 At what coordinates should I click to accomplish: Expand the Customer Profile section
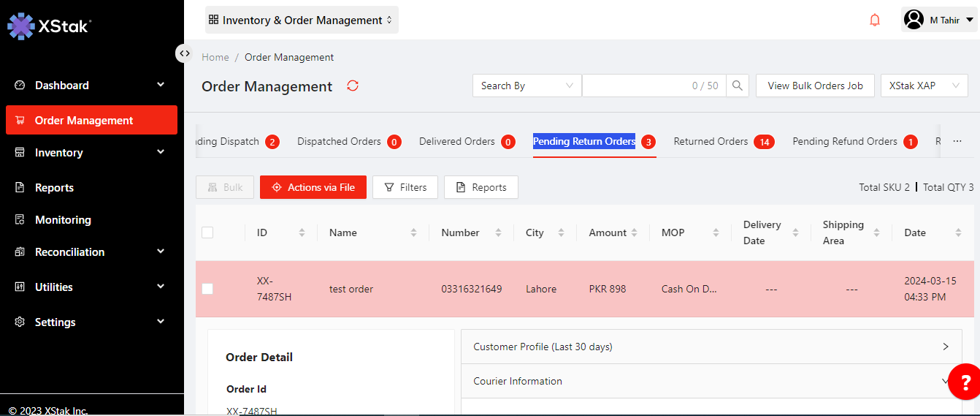[x=711, y=347]
